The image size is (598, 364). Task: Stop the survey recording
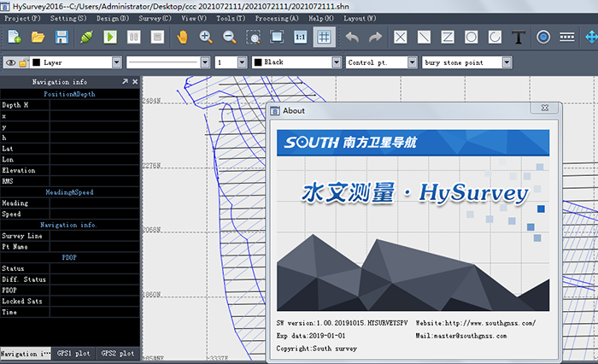coord(157,37)
